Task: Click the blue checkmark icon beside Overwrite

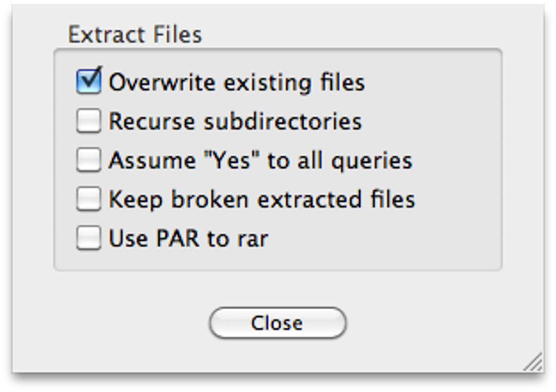Action: pos(89,79)
